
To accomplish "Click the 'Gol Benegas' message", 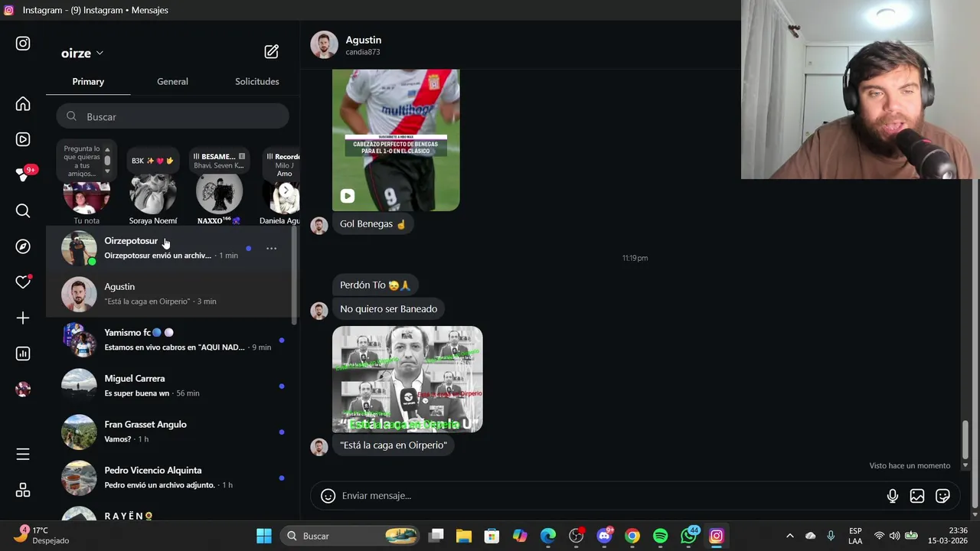I will pos(373,224).
